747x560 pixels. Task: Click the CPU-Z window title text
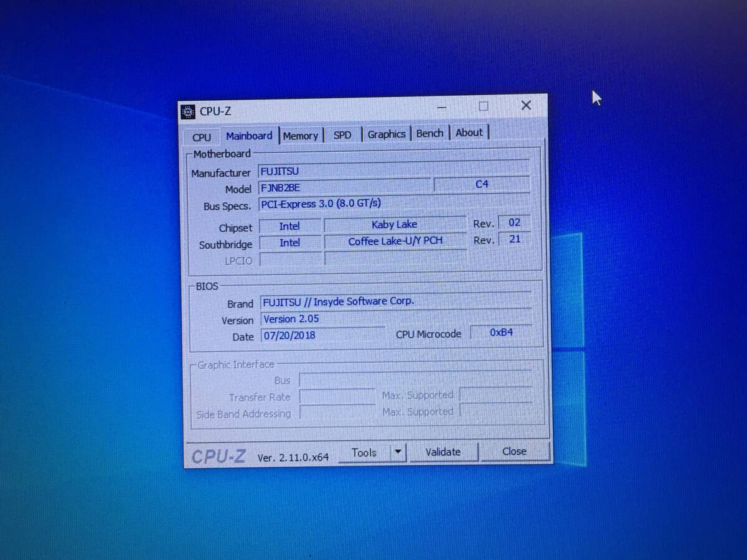pos(215,111)
